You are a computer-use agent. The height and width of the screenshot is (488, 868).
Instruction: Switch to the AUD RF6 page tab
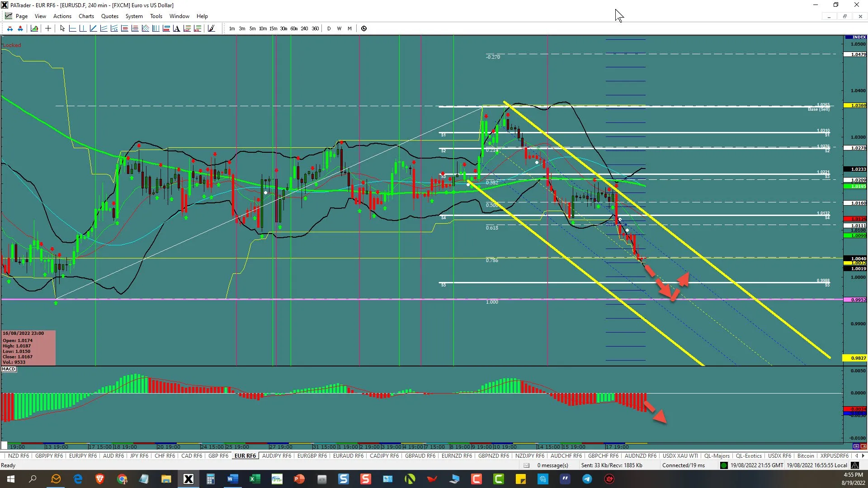[x=113, y=456]
